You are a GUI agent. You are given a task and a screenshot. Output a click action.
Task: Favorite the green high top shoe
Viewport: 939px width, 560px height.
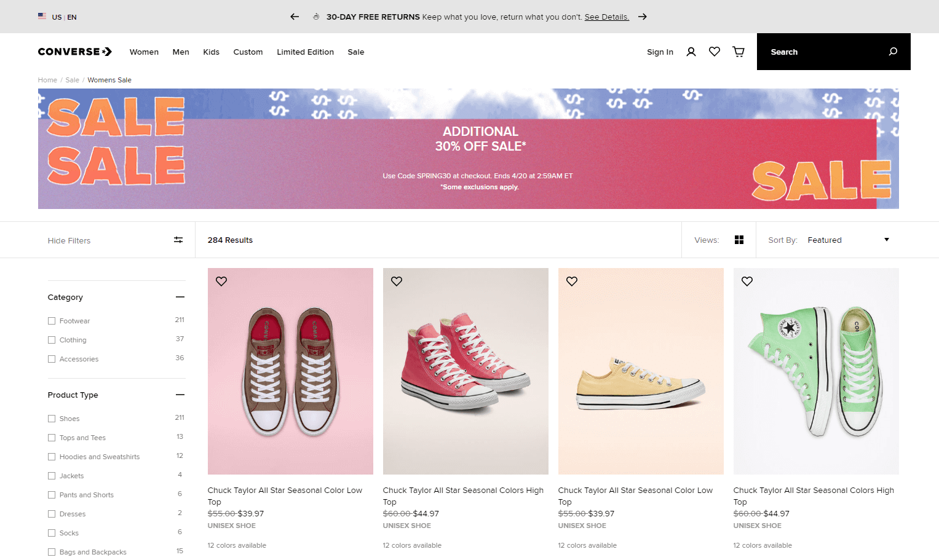click(x=747, y=281)
